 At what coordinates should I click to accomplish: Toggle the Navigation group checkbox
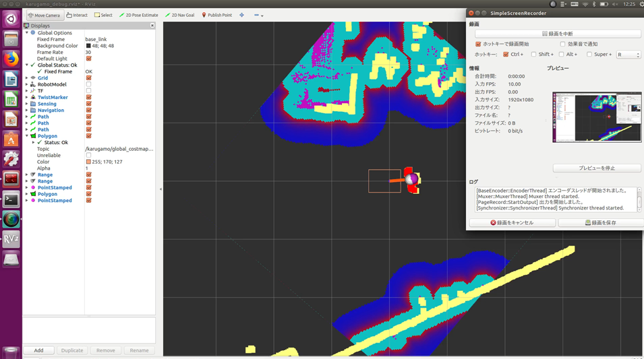pos(88,110)
